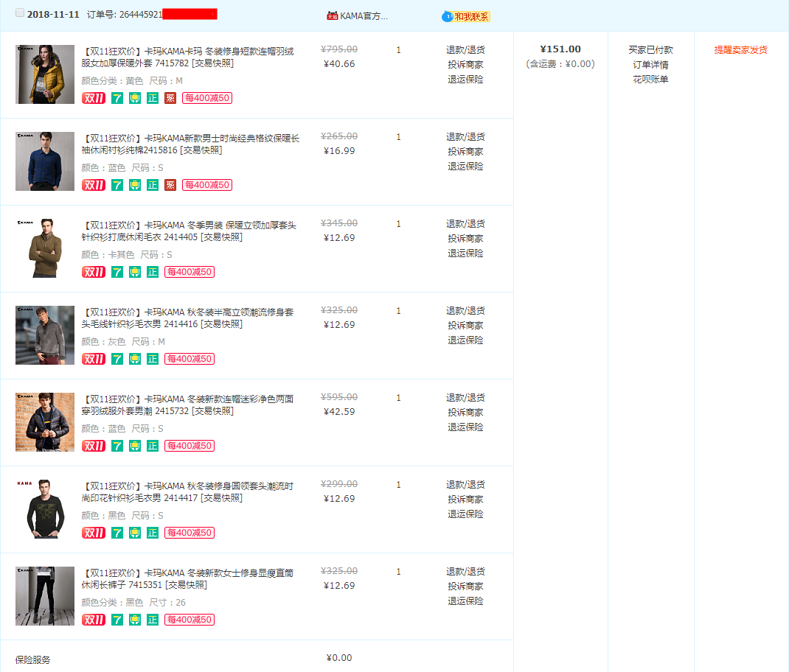Viewport: 789px width, 672px height.
Task: Click 提醒卖家发货 to remind the seller
Action: pyautogui.click(x=740, y=50)
